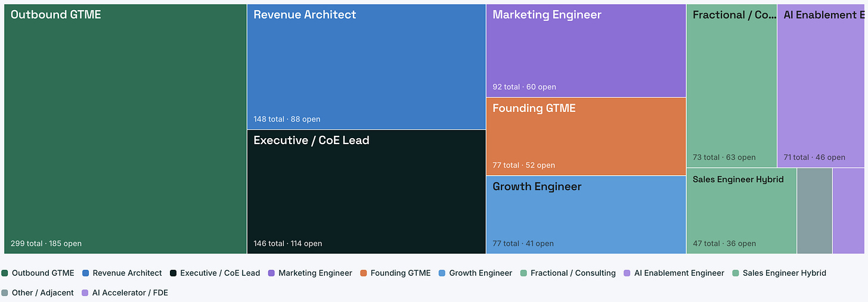This screenshot has height=302, width=868.
Task: Click Marketing Engineer legend label
Action: point(315,273)
